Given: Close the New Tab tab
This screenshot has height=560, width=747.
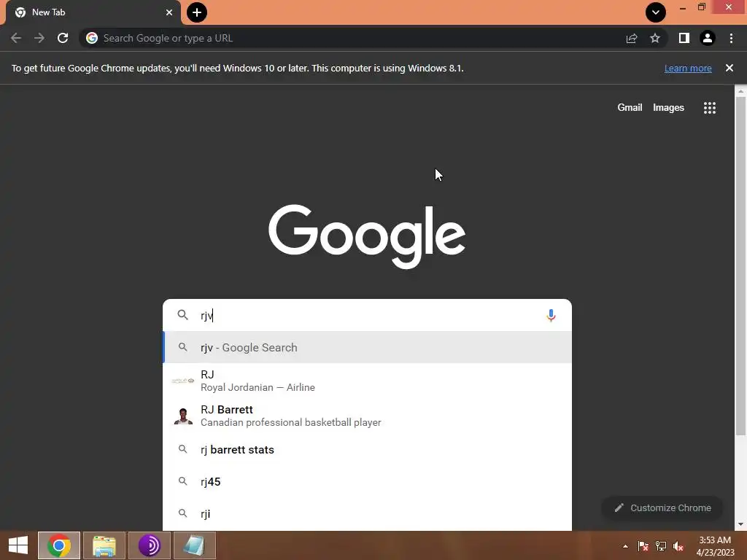Looking at the screenshot, I should (169, 12).
